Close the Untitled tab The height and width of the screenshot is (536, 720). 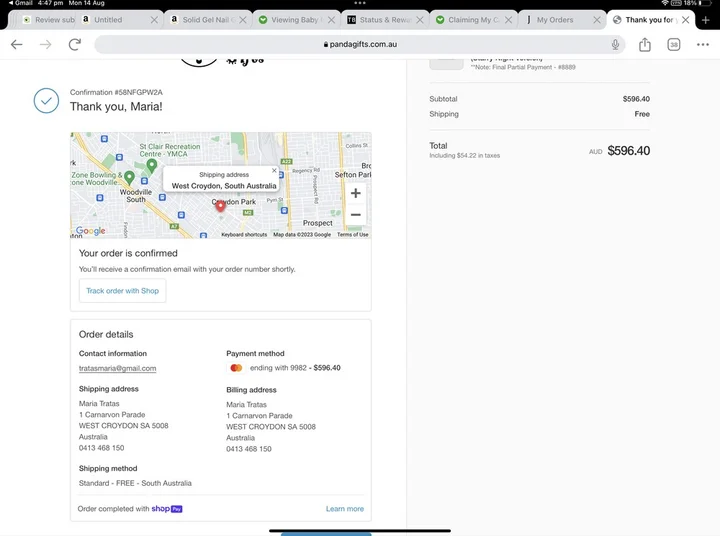click(x=154, y=20)
